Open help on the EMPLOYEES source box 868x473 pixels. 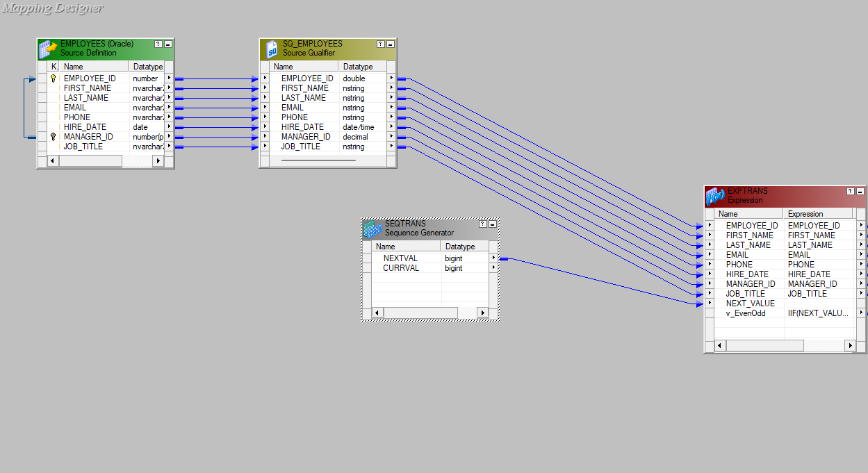[x=158, y=44]
